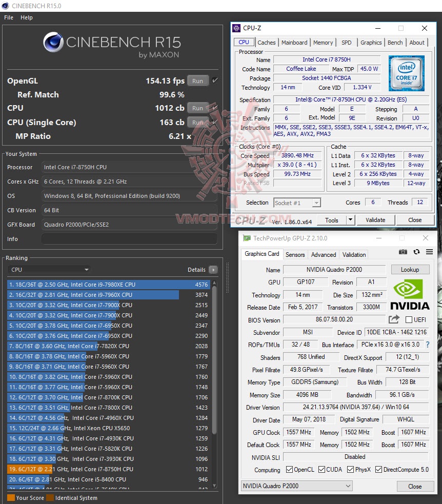Screen dimensions: 442x504
Task: Select ranking row i7-8750H CPU 1012
Action: (x=109, y=469)
